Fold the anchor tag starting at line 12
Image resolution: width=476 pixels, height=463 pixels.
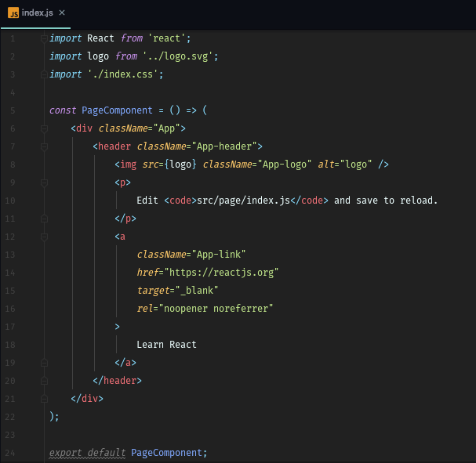(43, 237)
